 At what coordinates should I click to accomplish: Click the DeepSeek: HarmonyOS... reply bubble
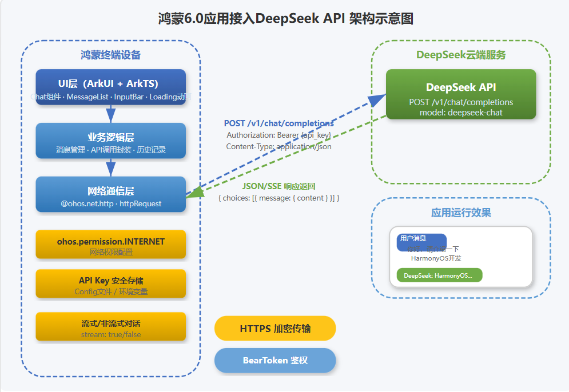(x=439, y=275)
